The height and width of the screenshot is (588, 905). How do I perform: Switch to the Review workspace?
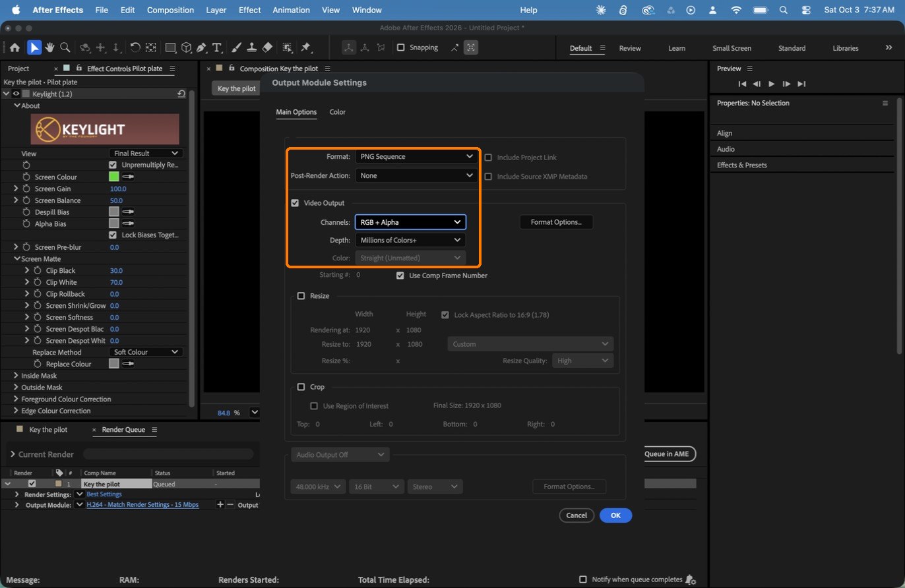click(630, 48)
